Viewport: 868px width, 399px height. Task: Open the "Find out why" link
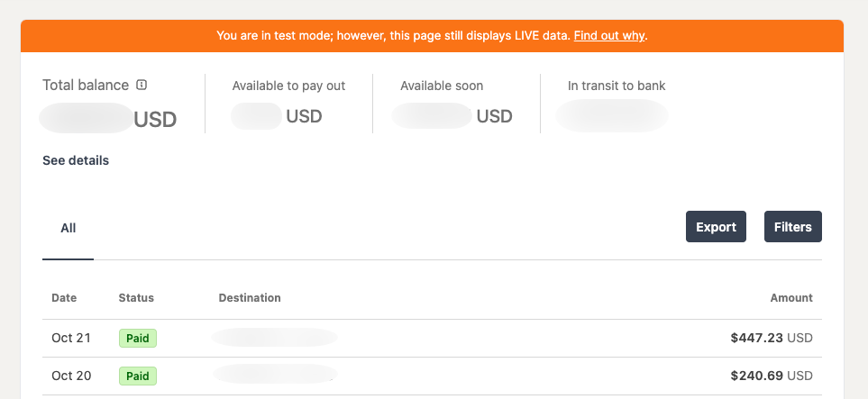609,36
